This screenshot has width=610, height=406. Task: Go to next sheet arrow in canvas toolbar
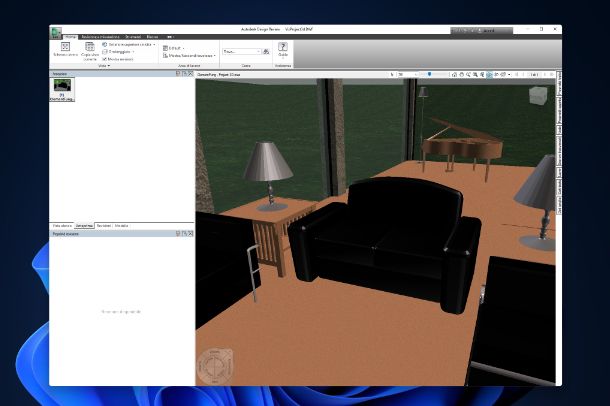(x=545, y=74)
